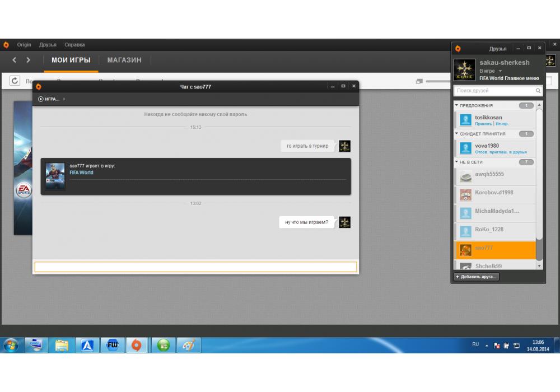The width and height of the screenshot is (560, 392).
Task: Open the Origin menu
Action: coord(24,45)
